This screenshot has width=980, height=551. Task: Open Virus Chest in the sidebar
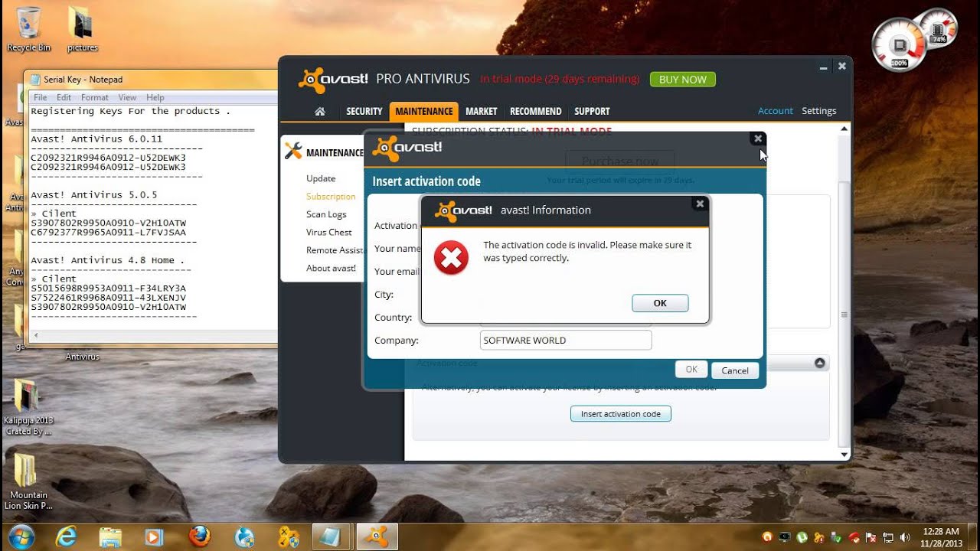click(x=329, y=232)
